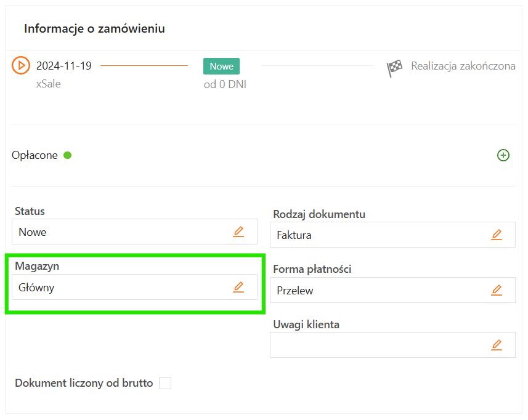Click the orange play circle icon
The width and height of the screenshot is (528, 420).
21,65
